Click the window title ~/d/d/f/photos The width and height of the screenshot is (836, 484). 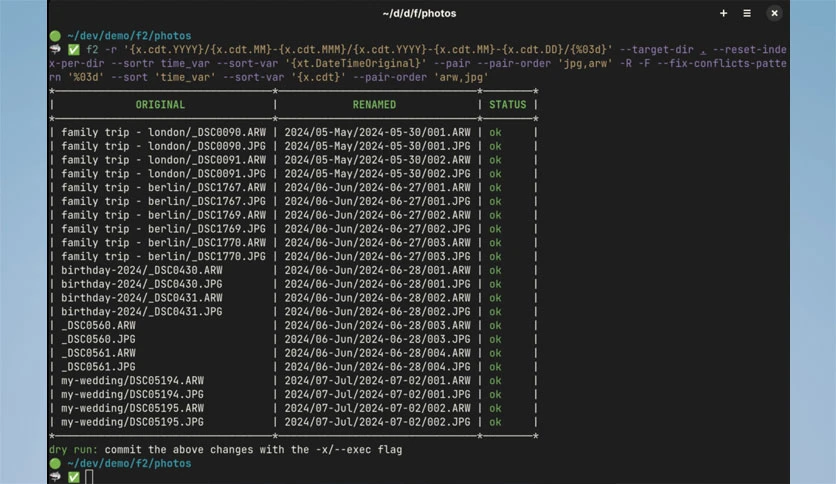click(x=419, y=13)
